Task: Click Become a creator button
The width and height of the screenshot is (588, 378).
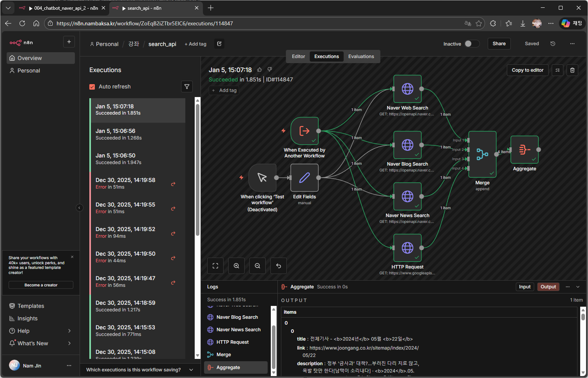Action: click(41, 285)
